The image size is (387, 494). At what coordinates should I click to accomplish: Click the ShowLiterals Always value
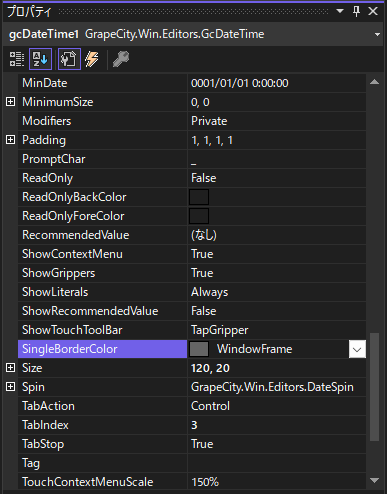[x=210, y=292]
